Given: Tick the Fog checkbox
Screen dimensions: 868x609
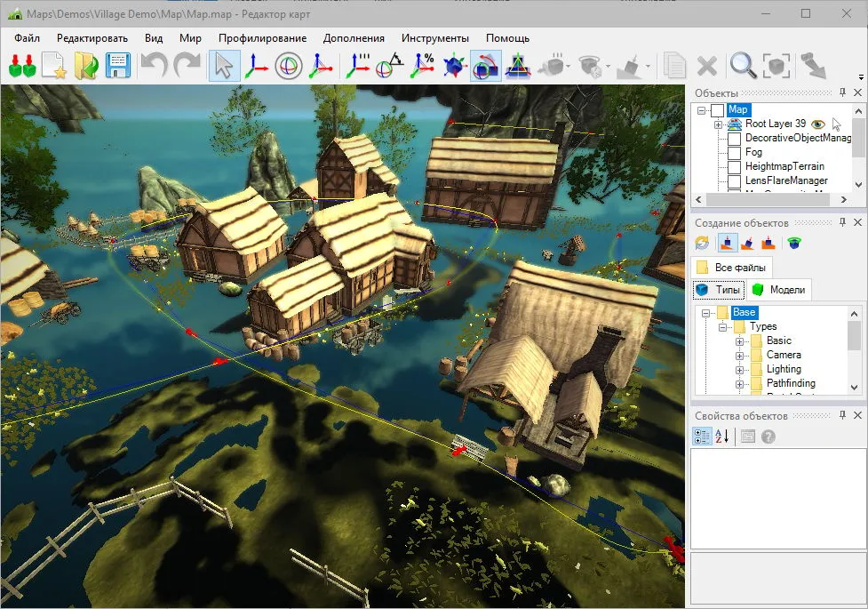Looking at the screenshot, I should pyautogui.click(x=734, y=152).
